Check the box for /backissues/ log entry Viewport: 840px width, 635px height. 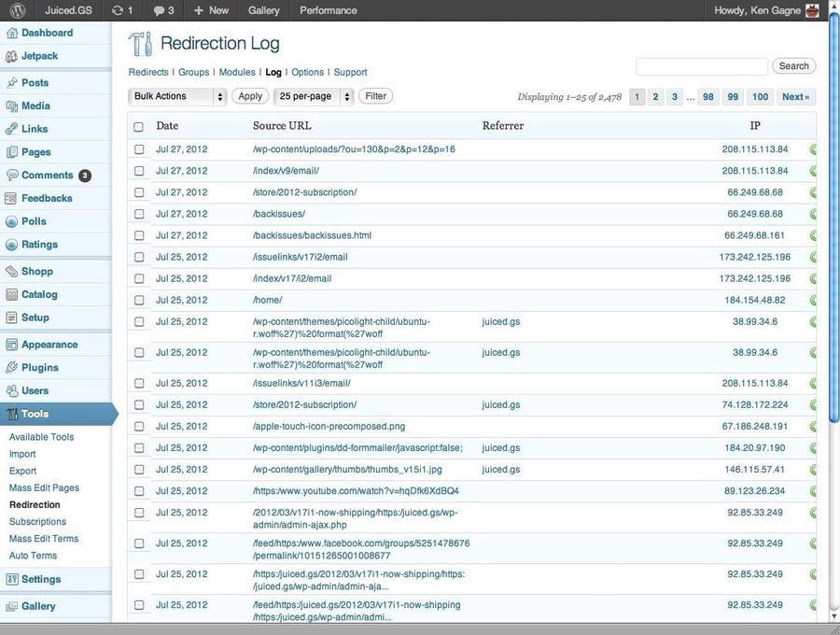tap(139, 214)
